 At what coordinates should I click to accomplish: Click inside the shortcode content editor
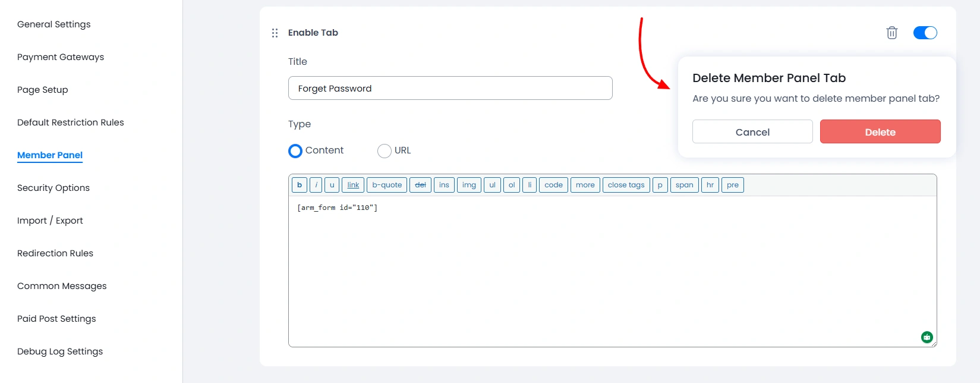[x=612, y=271]
